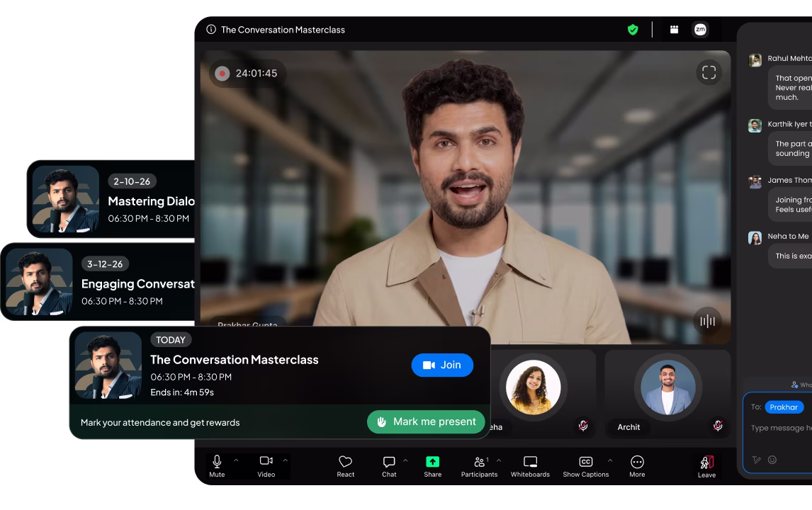Click the TODAY badge on masterclass card
Screen dimensions: 812x510
point(171,340)
